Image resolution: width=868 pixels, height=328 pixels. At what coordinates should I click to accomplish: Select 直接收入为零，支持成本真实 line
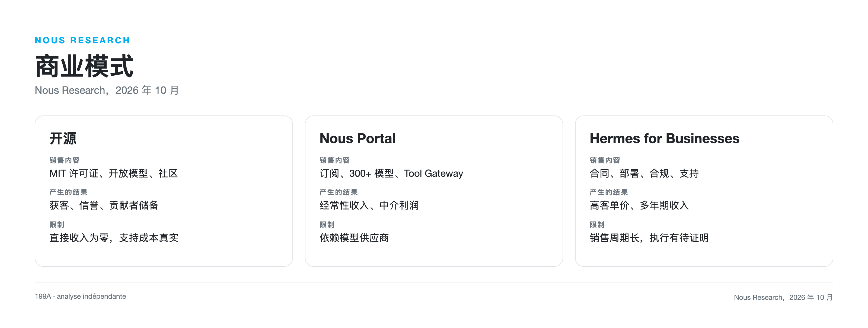pos(114,238)
